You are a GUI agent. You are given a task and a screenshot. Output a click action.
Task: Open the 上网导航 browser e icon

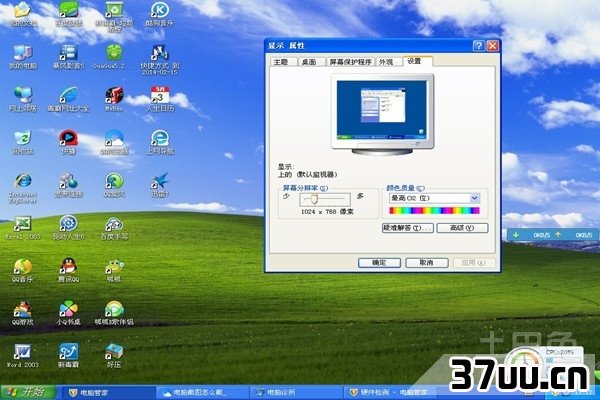(x=160, y=139)
